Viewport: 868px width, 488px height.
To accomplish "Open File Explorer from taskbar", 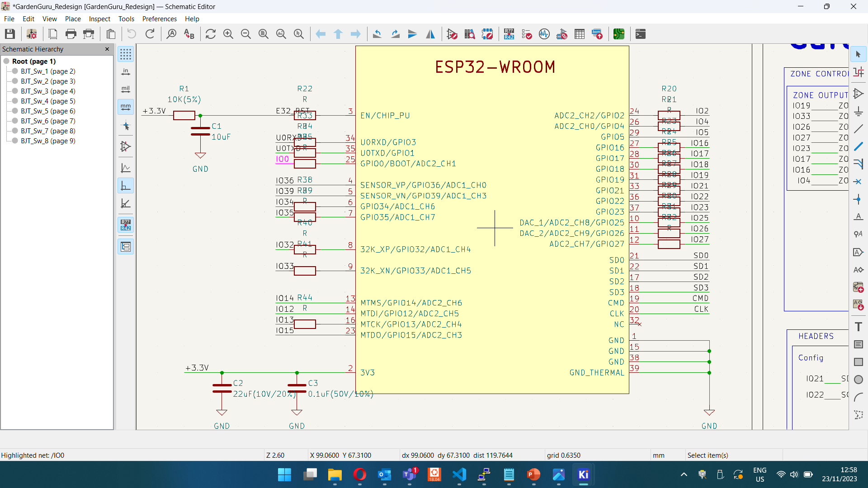I will 335,474.
